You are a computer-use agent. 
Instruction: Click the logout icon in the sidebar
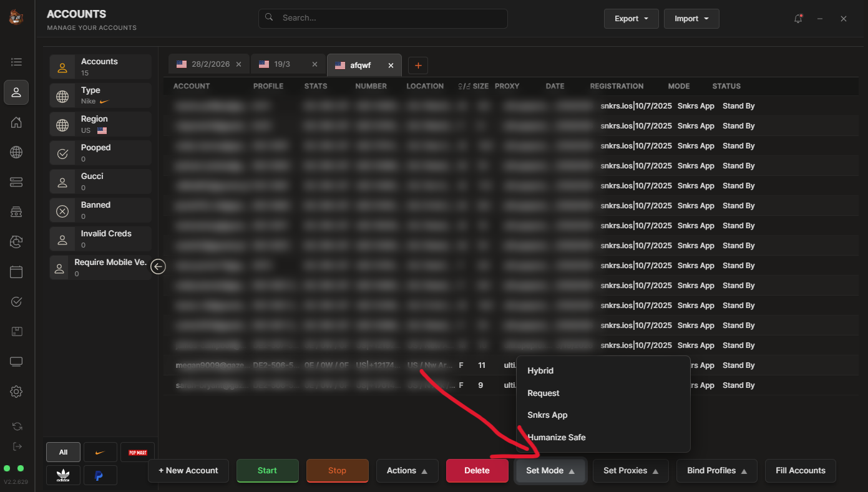pyautogui.click(x=17, y=446)
